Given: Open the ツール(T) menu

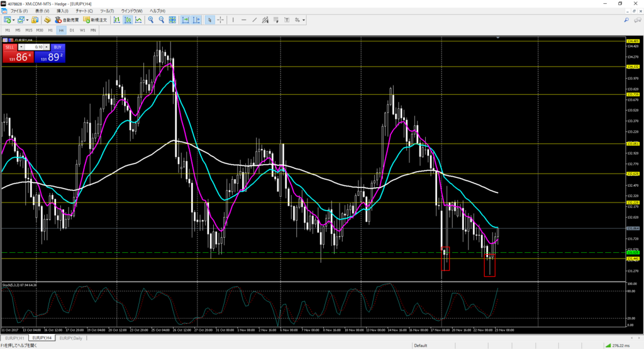Looking at the screenshot, I should (107, 11).
